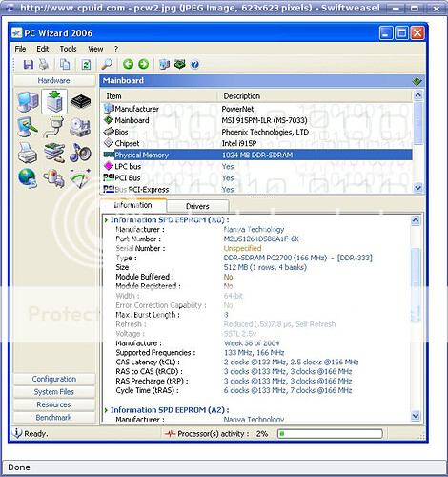Click the Processor(s) activity progress bar

pyautogui.click(x=330, y=434)
